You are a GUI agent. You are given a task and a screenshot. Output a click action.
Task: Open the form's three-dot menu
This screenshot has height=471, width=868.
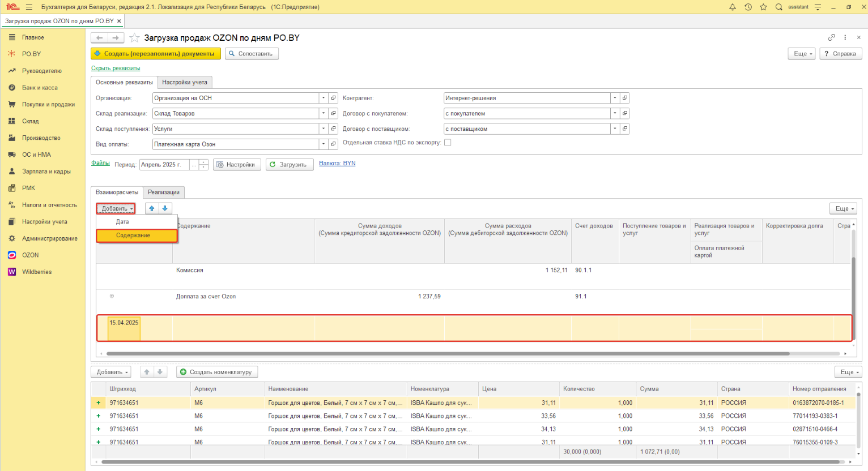(x=845, y=37)
